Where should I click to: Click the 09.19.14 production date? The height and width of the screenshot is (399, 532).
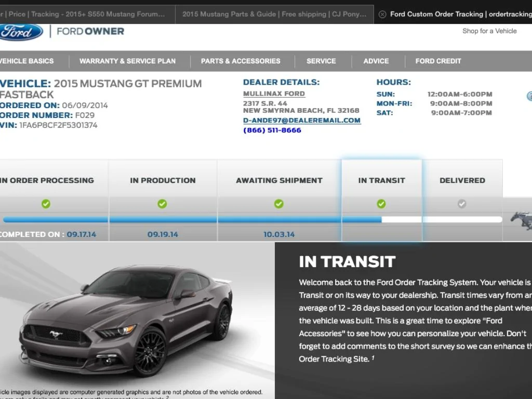pos(163,234)
